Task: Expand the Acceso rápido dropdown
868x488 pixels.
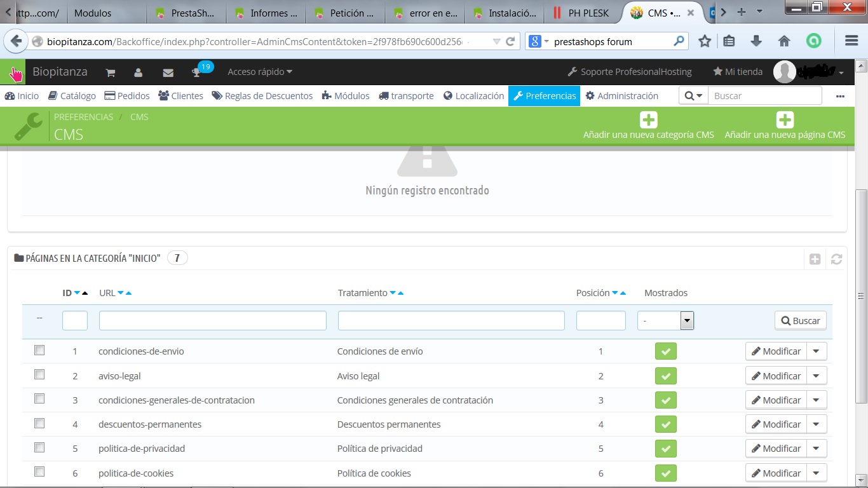Action: pyautogui.click(x=260, y=72)
